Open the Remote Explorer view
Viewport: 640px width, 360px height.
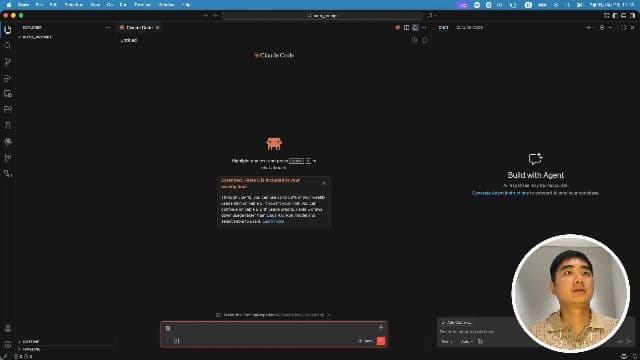click(x=7, y=94)
